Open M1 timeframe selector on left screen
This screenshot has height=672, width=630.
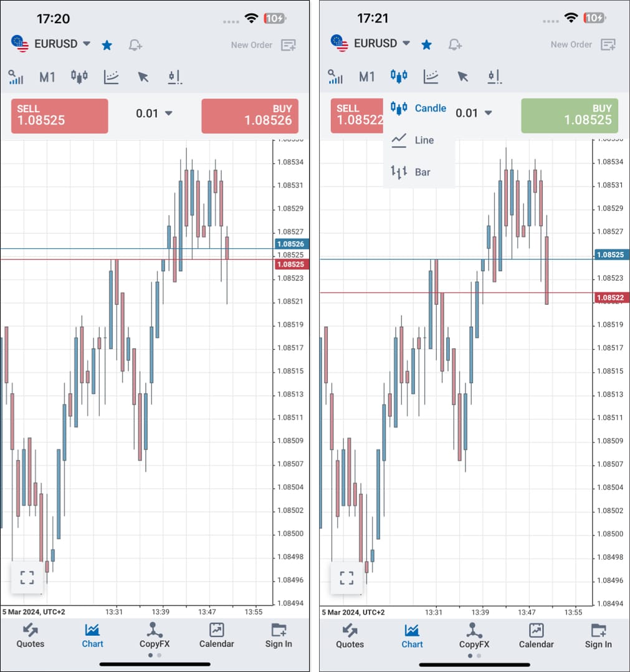[47, 77]
